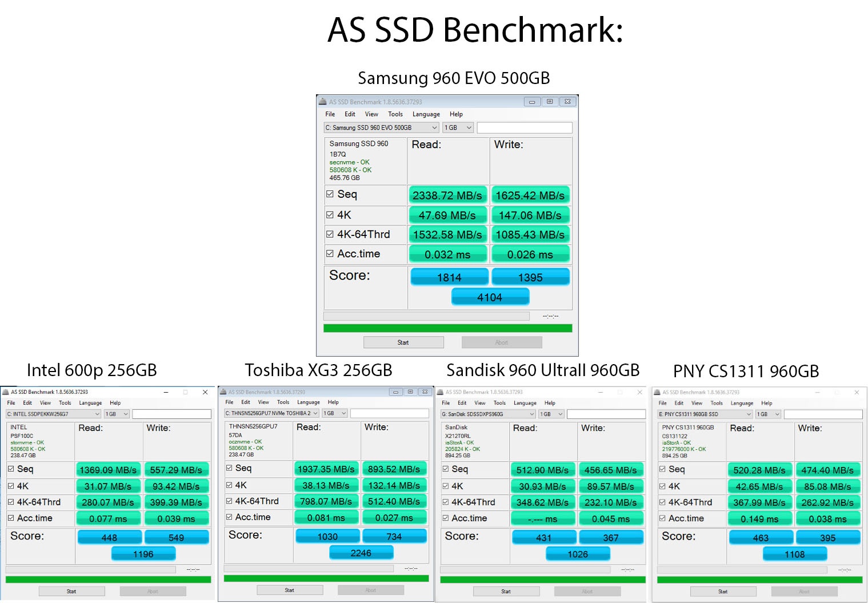This screenshot has height=603, width=868.
Task: Toggle Acc.time checkbox in the Samsung window
Action: pyautogui.click(x=330, y=254)
